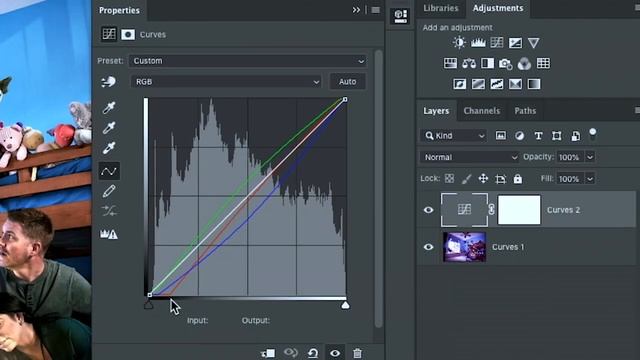Add a Gradient Map adjustment
This screenshot has height=360, width=640.
click(x=534, y=84)
